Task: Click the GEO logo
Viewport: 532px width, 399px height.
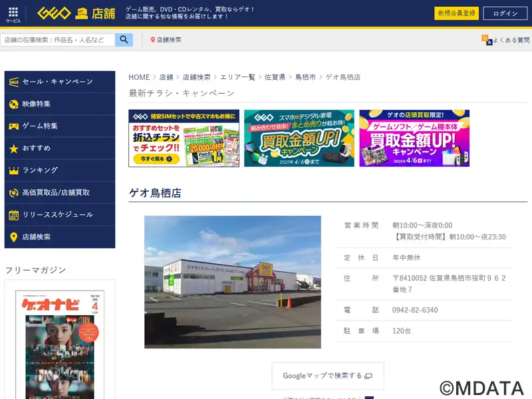Action: point(55,13)
